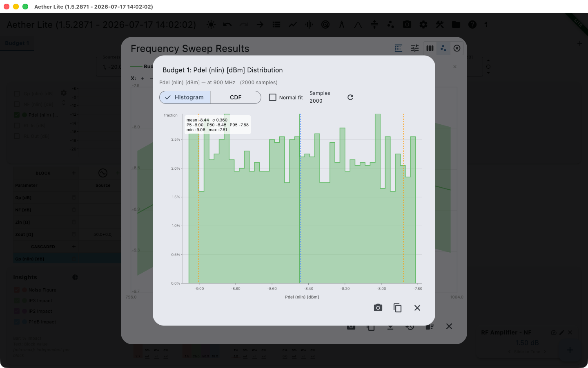Open the table list view icon in main toolbar
This screenshot has width=588, height=368.
[276, 25]
